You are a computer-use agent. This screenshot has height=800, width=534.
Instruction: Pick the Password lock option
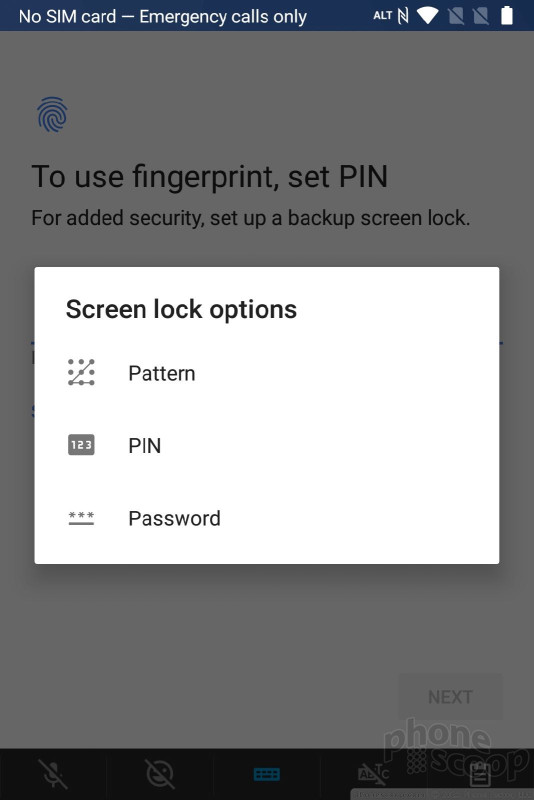266,518
